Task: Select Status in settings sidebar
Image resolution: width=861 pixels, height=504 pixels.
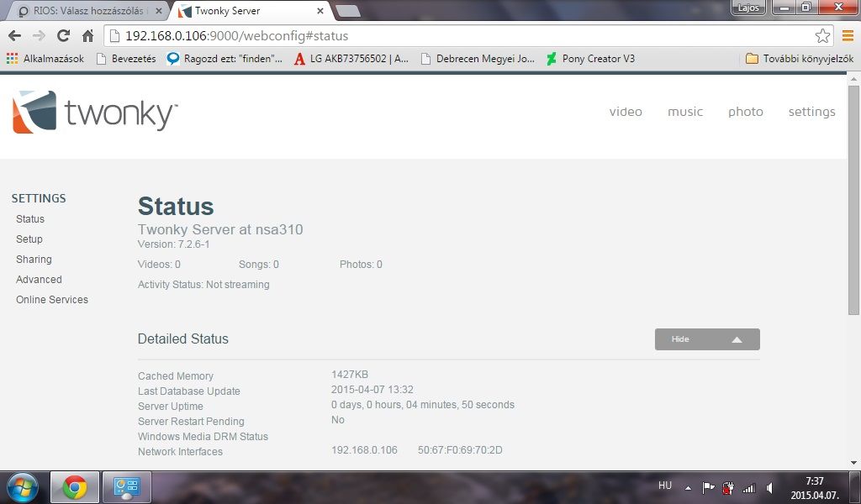Action: point(30,219)
